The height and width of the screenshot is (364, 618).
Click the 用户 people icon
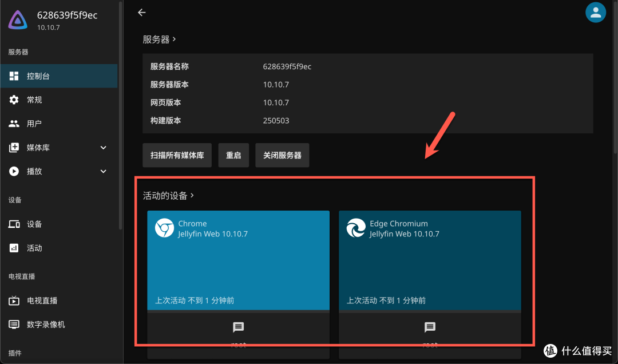point(14,124)
